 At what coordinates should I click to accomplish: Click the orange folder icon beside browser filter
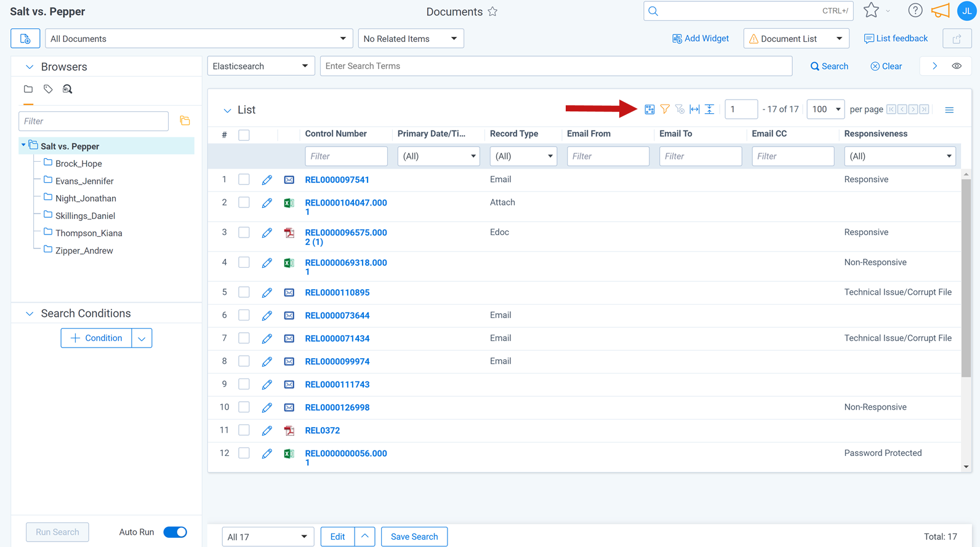click(x=185, y=121)
